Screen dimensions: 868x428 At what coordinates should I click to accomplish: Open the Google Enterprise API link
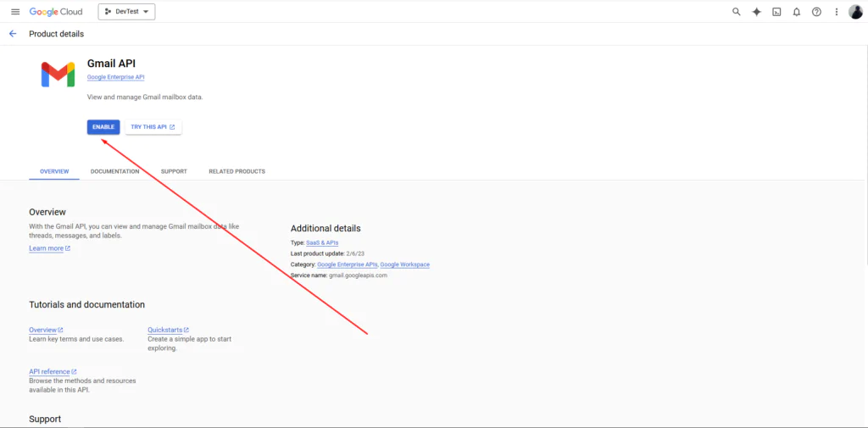[x=115, y=77]
